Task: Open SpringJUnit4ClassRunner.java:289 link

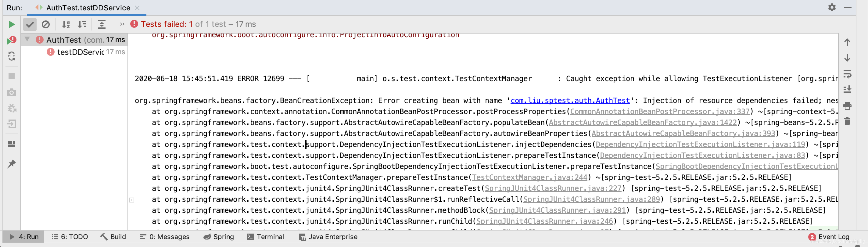Action: (591, 199)
